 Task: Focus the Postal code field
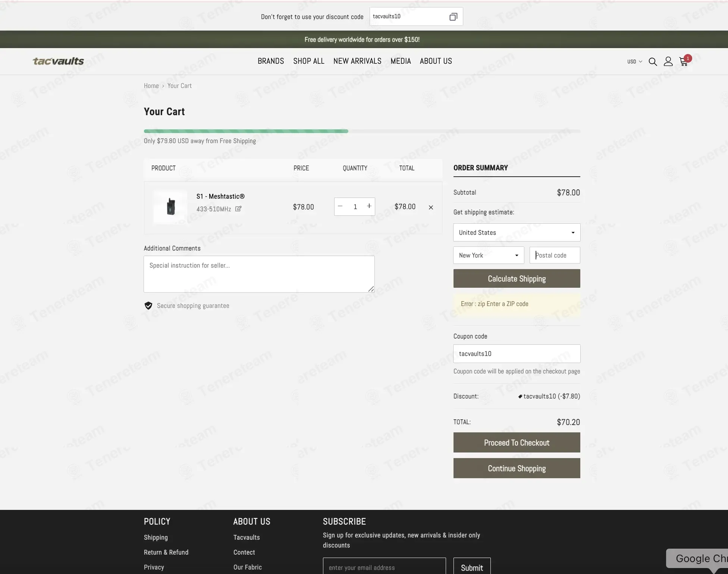click(x=555, y=255)
